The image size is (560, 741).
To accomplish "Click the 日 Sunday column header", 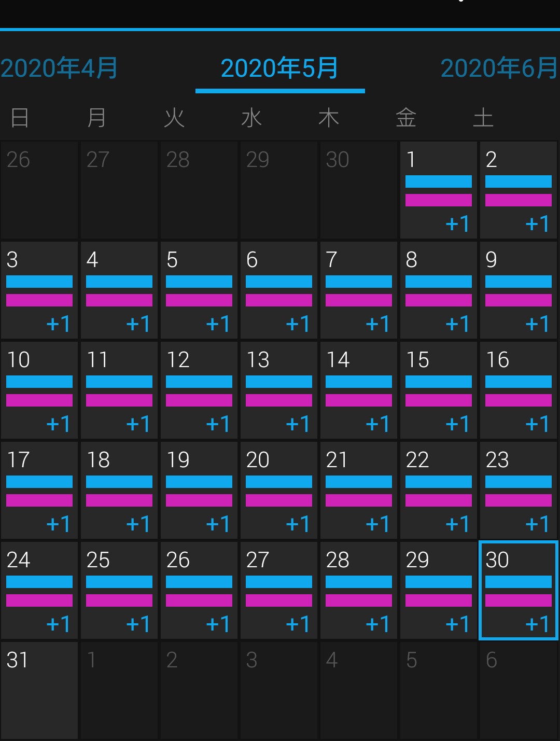I will click(x=20, y=118).
